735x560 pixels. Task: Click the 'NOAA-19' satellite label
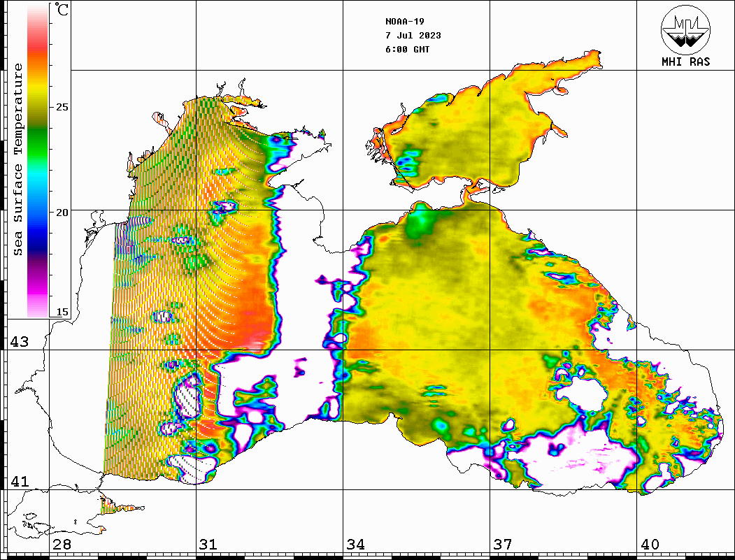click(405, 22)
